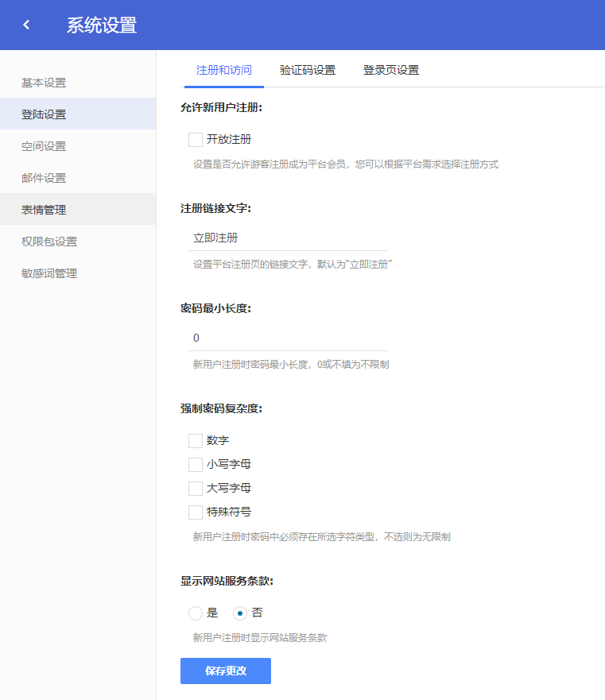Open 敏感词管理 in sidebar
This screenshot has width=605, height=700.
(49, 273)
